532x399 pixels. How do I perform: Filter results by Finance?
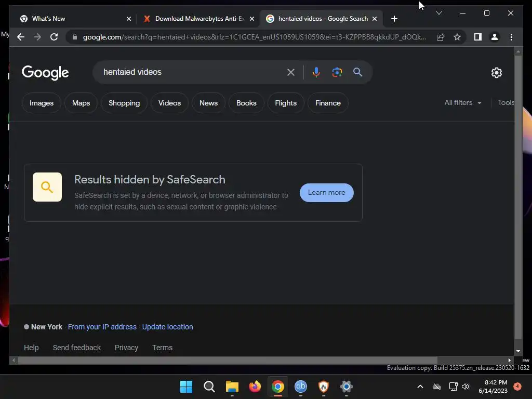click(x=328, y=103)
